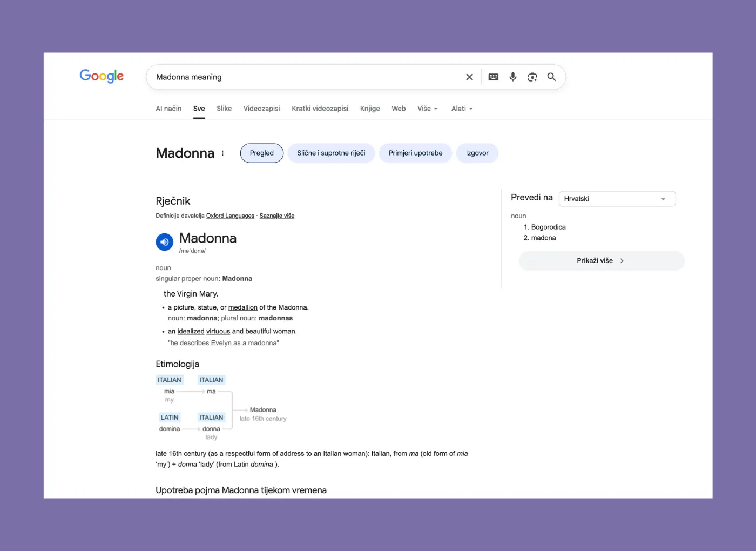
Task: Click the word donna in etymology chart
Action: pyautogui.click(x=211, y=429)
